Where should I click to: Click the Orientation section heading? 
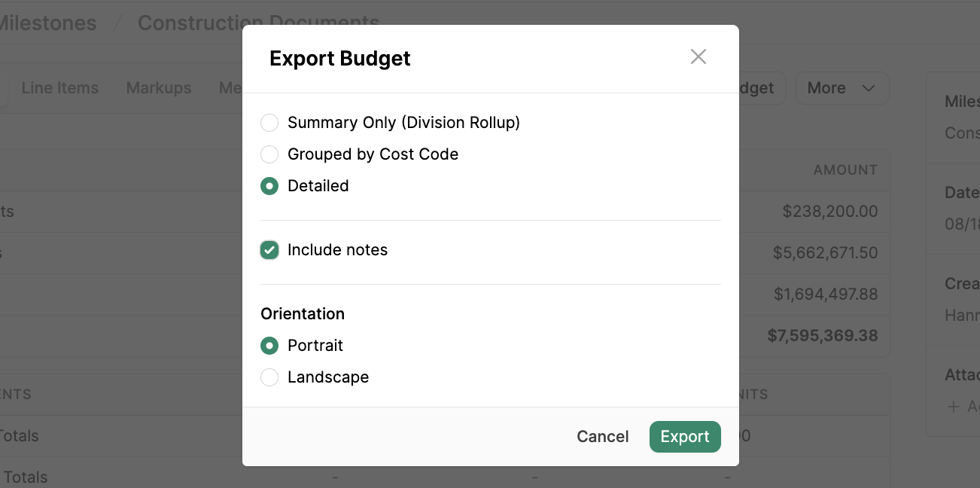[x=303, y=314]
